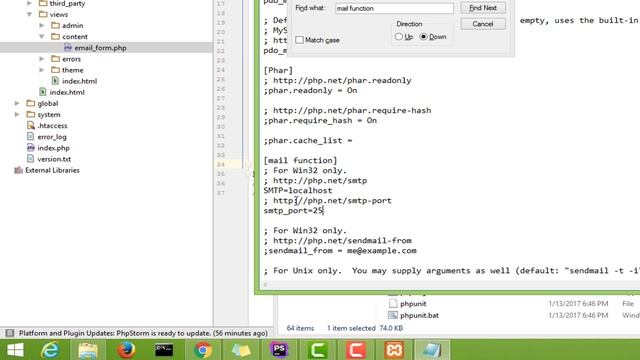
Task: Select the Down direction radio button
Action: click(423, 37)
